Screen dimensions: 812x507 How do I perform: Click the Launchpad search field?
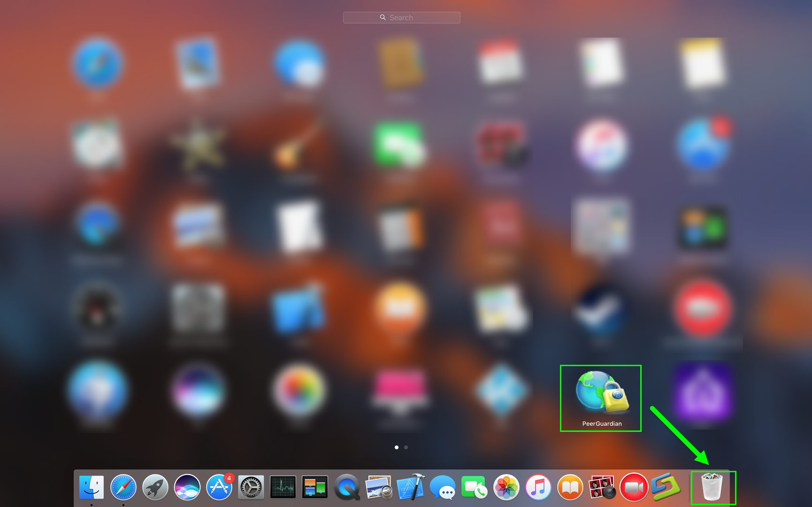click(401, 17)
